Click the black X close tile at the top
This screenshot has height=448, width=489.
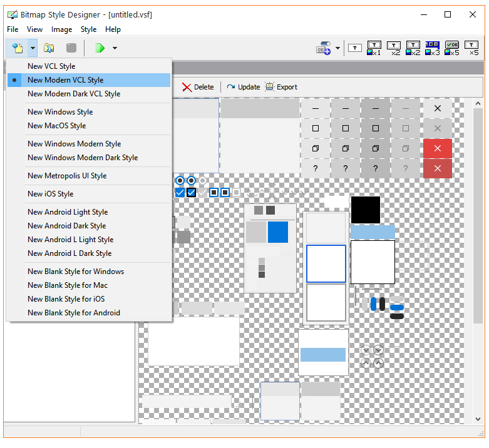click(x=438, y=108)
